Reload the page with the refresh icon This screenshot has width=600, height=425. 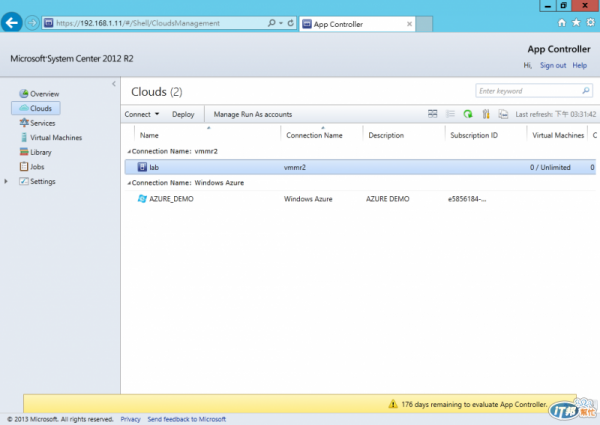tap(291, 23)
